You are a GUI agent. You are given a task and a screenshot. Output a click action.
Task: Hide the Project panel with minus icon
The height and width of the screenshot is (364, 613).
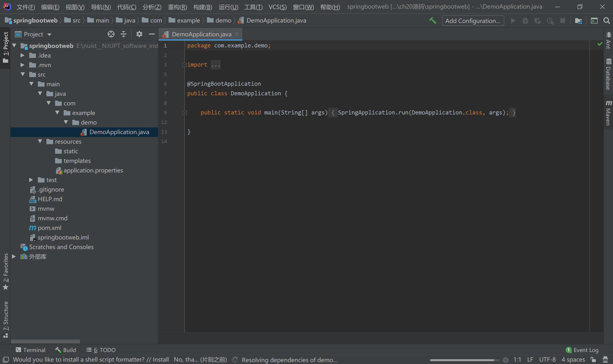(x=152, y=34)
